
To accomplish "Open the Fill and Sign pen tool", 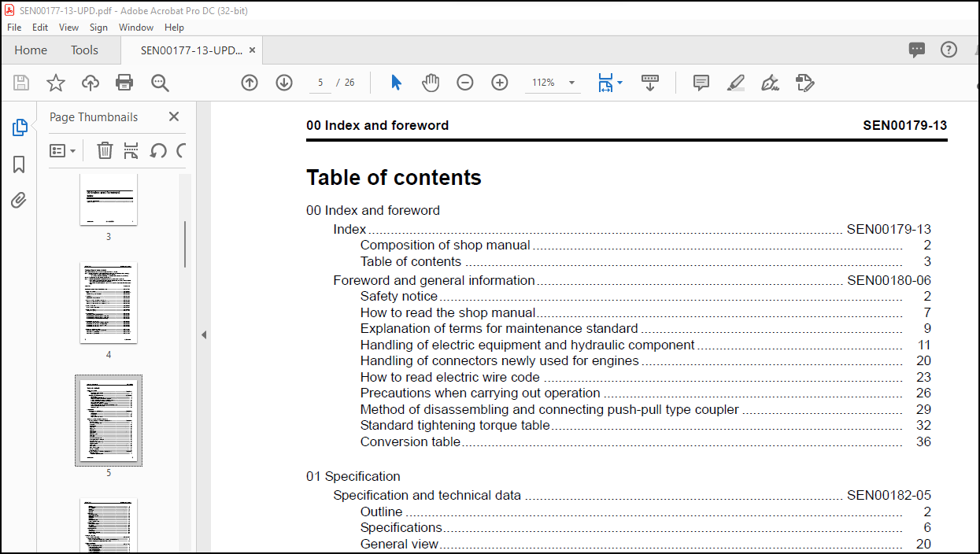I will pos(771,83).
